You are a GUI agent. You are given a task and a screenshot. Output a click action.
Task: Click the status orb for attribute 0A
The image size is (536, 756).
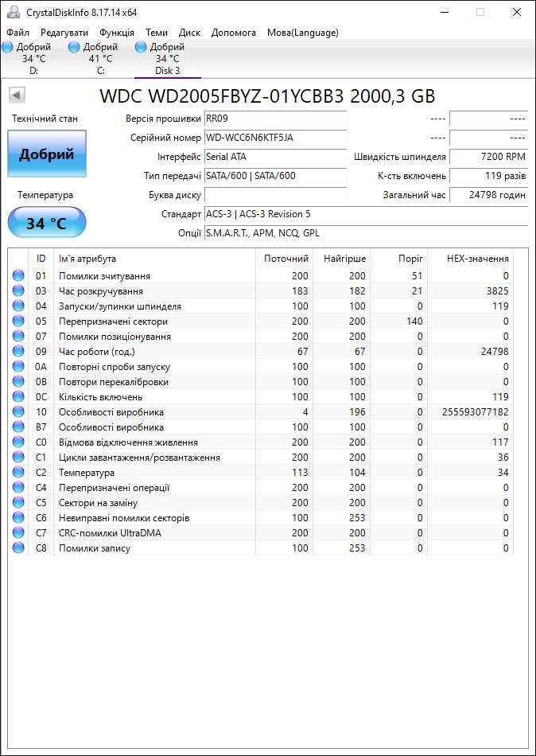[x=18, y=366]
